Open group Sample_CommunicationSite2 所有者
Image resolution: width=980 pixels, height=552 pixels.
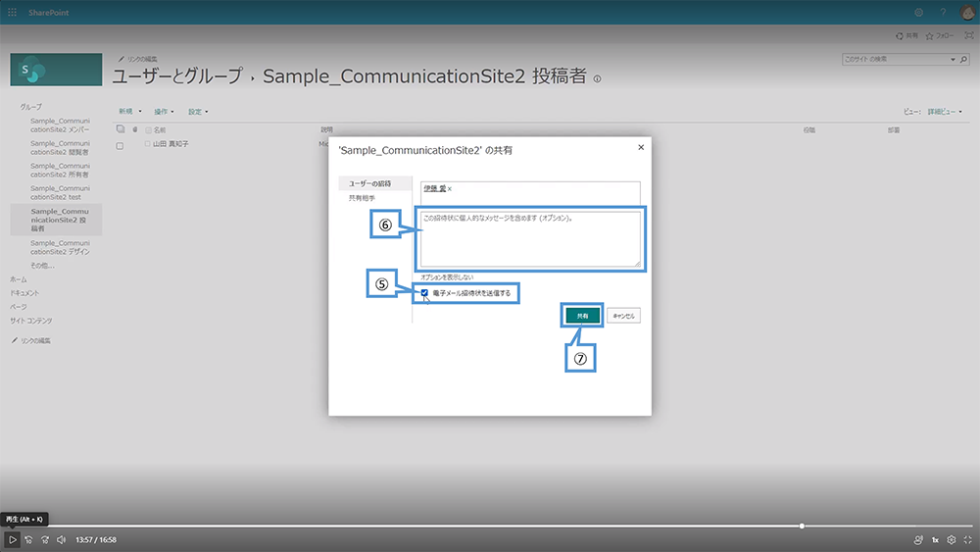click(60, 170)
